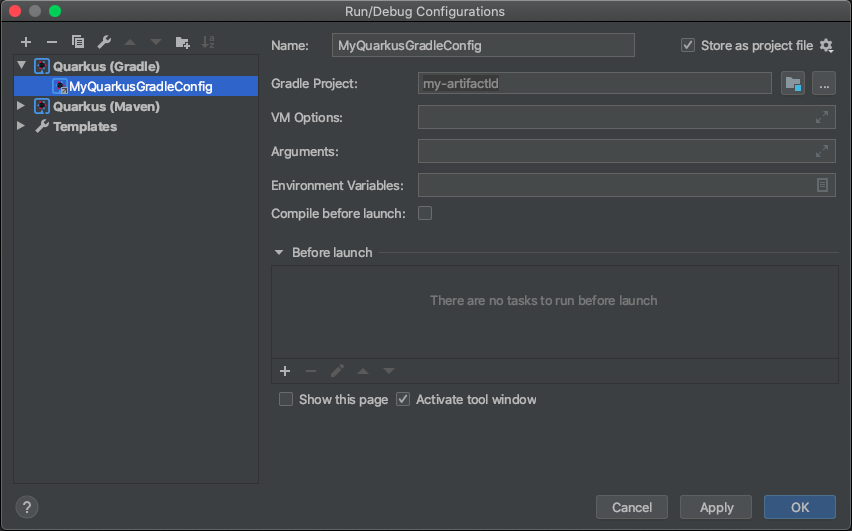
Task: Select the Templates label in the tree
Action: click(85, 126)
